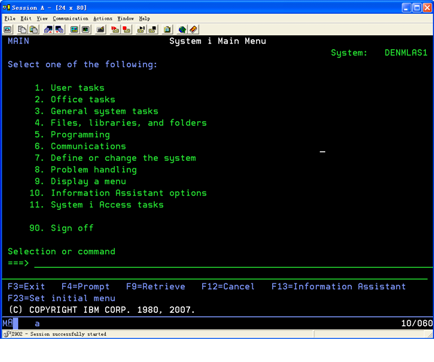Click the command line input field
The image size is (434, 362).
(x=233, y=263)
